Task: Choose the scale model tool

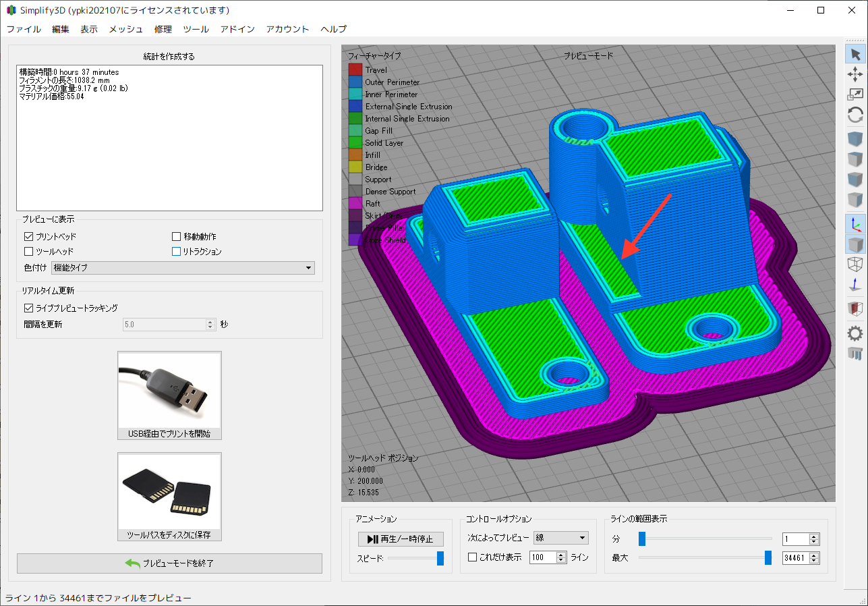Action: click(x=855, y=94)
